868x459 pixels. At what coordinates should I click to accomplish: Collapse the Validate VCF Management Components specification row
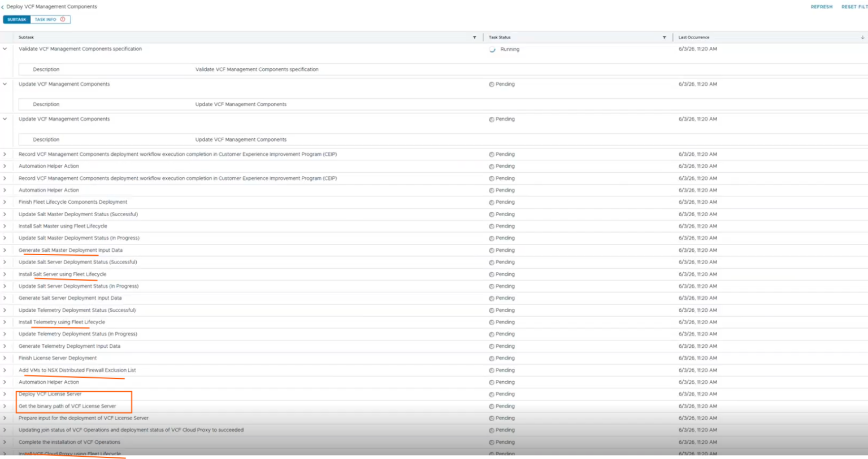coord(5,49)
